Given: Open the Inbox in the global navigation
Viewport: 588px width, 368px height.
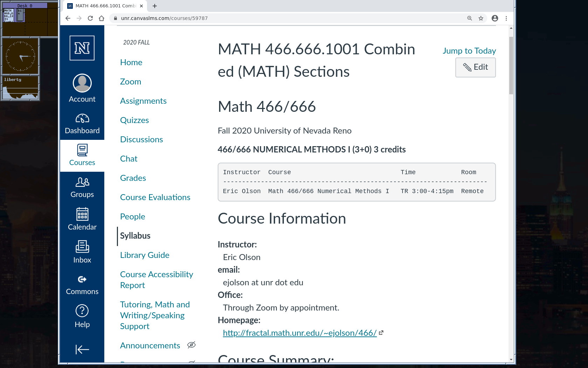Looking at the screenshot, I should point(82,252).
